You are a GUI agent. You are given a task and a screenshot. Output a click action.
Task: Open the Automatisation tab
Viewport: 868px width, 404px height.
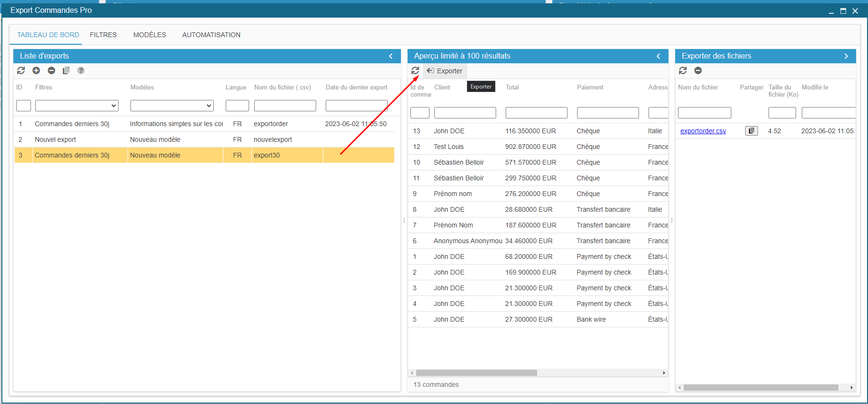211,35
